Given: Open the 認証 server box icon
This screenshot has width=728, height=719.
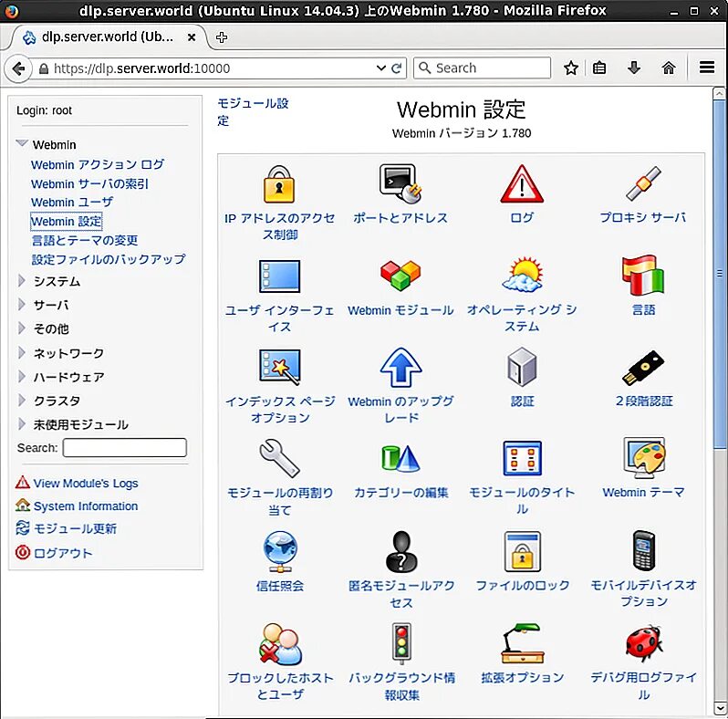Looking at the screenshot, I should 522,367.
